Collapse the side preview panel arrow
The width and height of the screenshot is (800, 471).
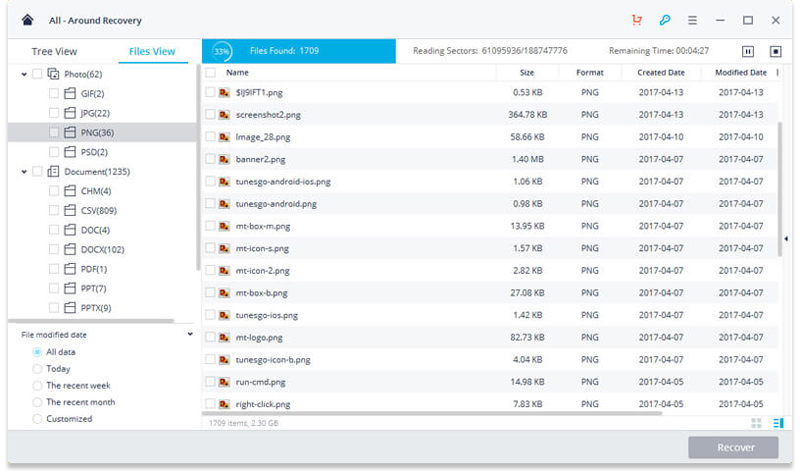coord(785,239)
